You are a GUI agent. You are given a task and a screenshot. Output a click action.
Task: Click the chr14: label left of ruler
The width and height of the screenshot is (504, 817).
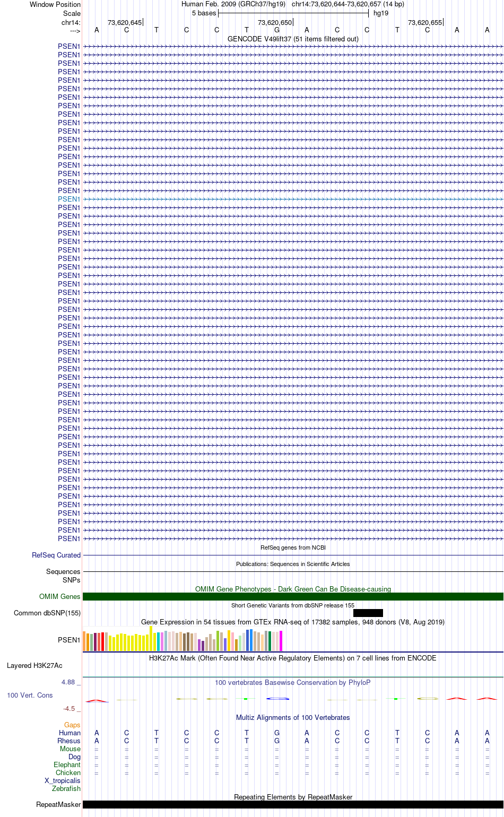pyautogui.click(x=71, y=23)
